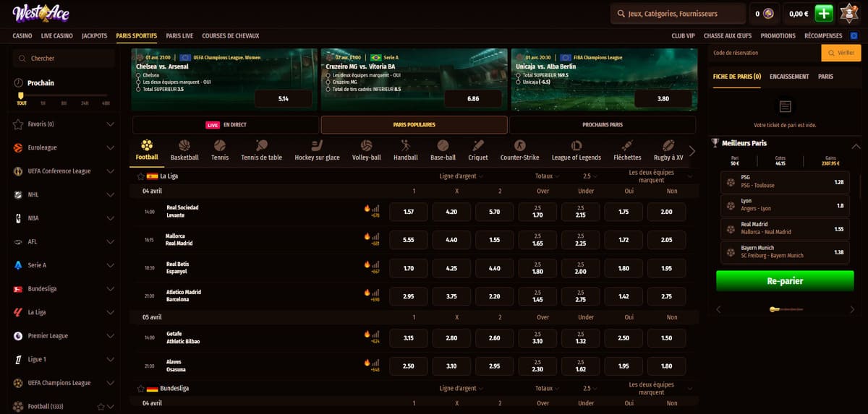This screenshot has width=868, height=414.
Task: Select the Counter-Strike icon
Action: (x=519, y=145)
